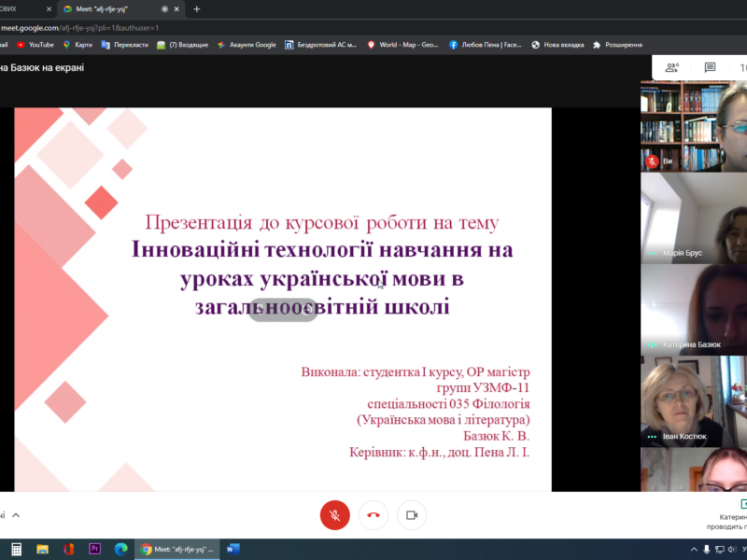Open the Входящие mail bookmark

[181, 44]
